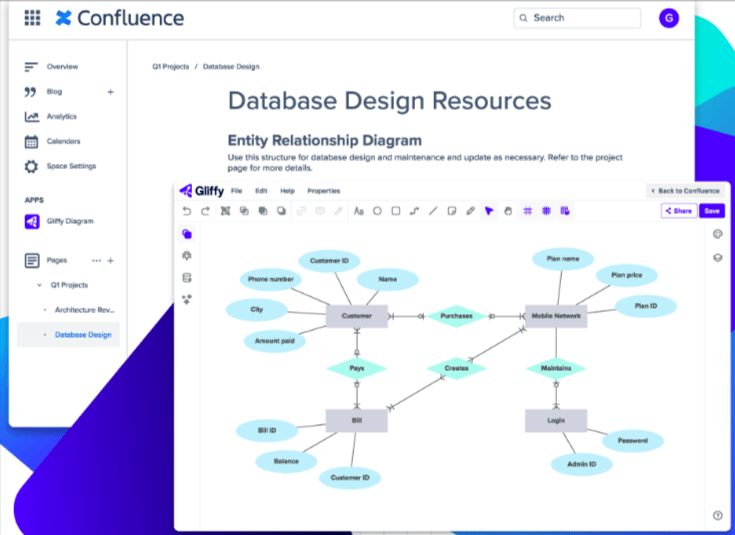Select the Ellipse shape tool

pyautogui.click(x=377, y=211)
